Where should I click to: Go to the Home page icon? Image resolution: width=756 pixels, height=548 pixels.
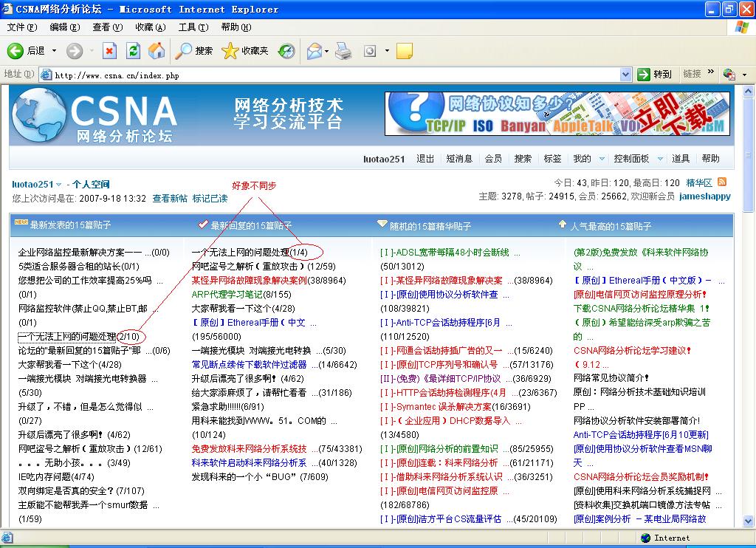click(x=157, y=50)
